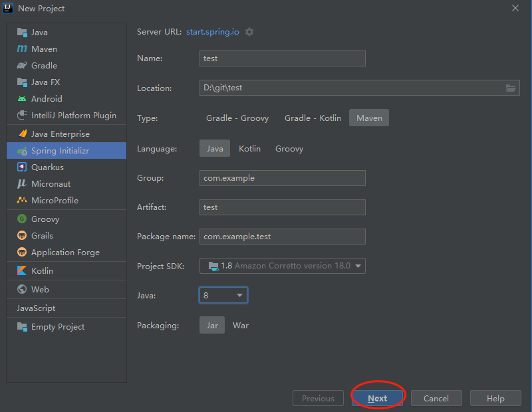Browse for location with folder icon
532x412 pixels.
511,88
